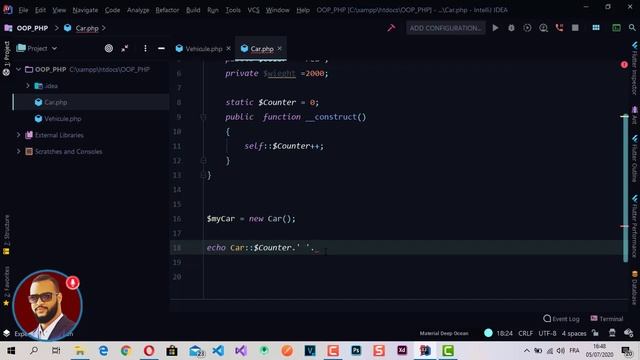Open Project view dropdown
640x360 pixels.
pos(37,48)
